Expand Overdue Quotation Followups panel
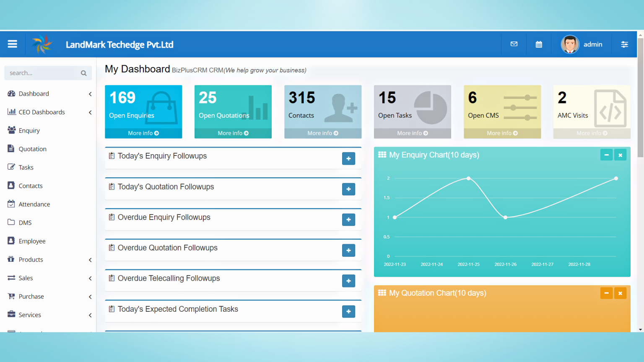644x362 pixels. (348, 251)
